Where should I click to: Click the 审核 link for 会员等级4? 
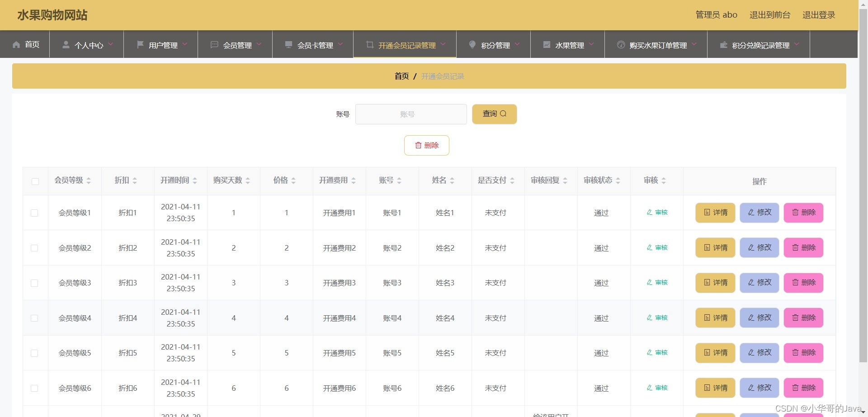(657, 317)
